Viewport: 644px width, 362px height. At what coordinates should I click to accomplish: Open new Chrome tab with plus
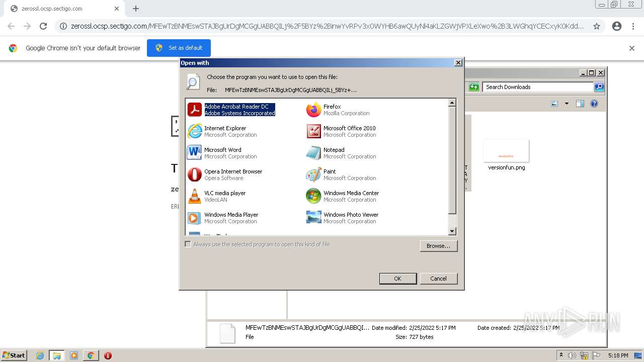click(x=135, y=9)
